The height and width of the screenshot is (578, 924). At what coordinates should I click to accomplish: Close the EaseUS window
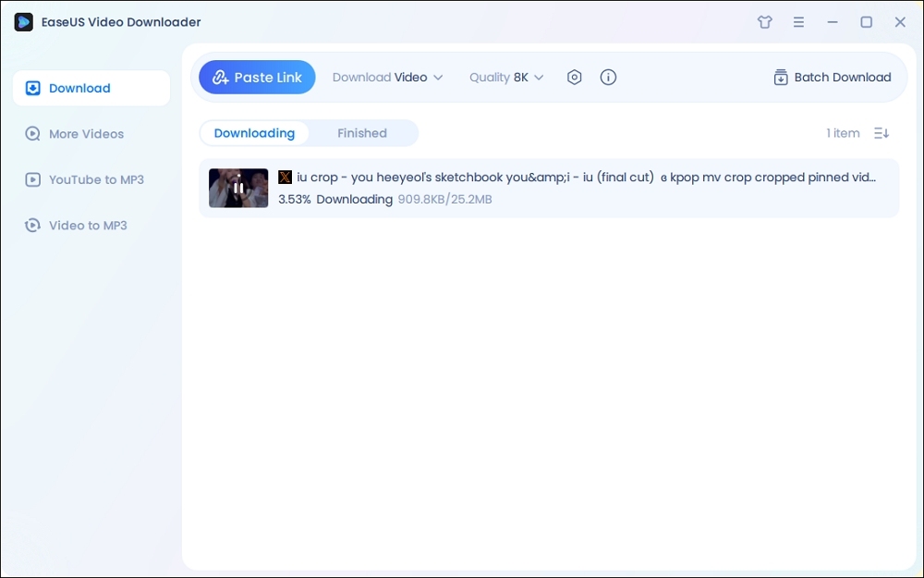(900, 22)
